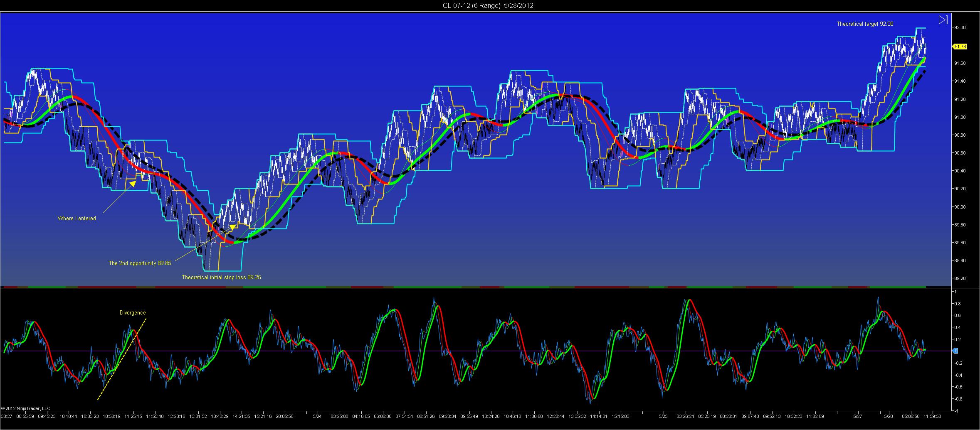This screenshot has width=980, height=430.
Task: Click the 06:06:00 time axis label
Action: click(x=383, y=416)
